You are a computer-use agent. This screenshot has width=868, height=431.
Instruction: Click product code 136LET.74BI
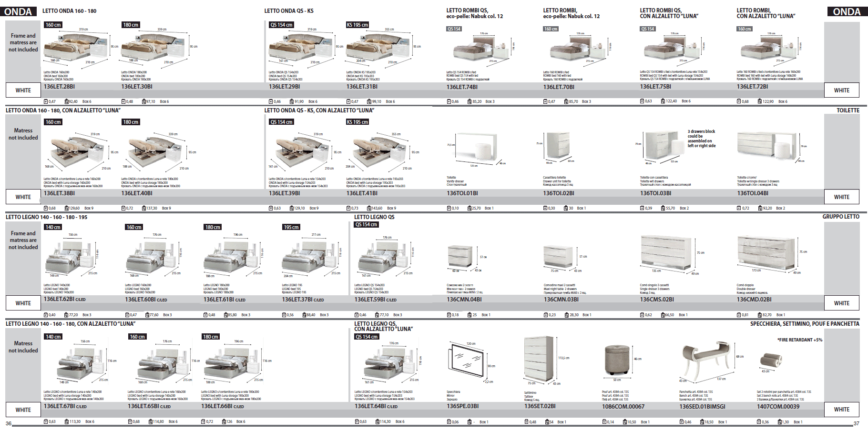click(462, 87)
